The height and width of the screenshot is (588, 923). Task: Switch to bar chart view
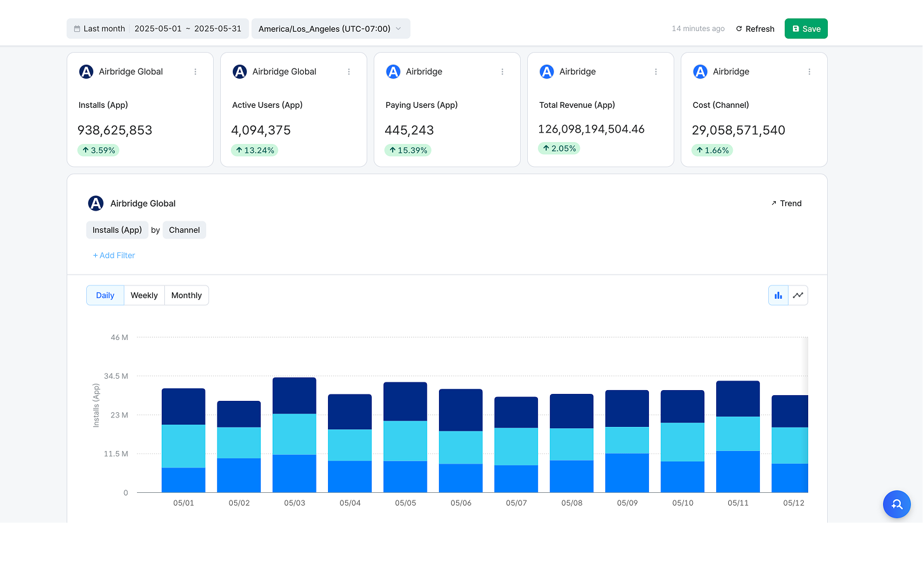coord(778,296)
